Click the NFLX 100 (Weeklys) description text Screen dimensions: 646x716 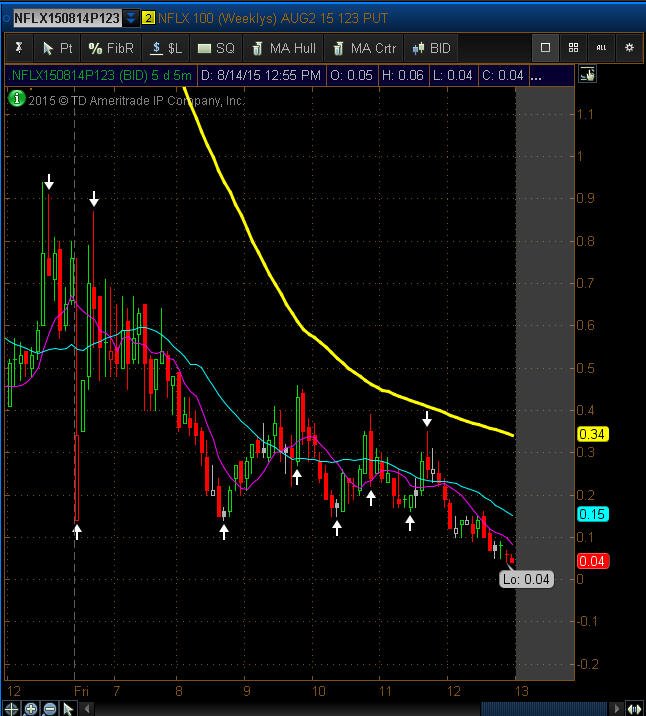[273, 18]
